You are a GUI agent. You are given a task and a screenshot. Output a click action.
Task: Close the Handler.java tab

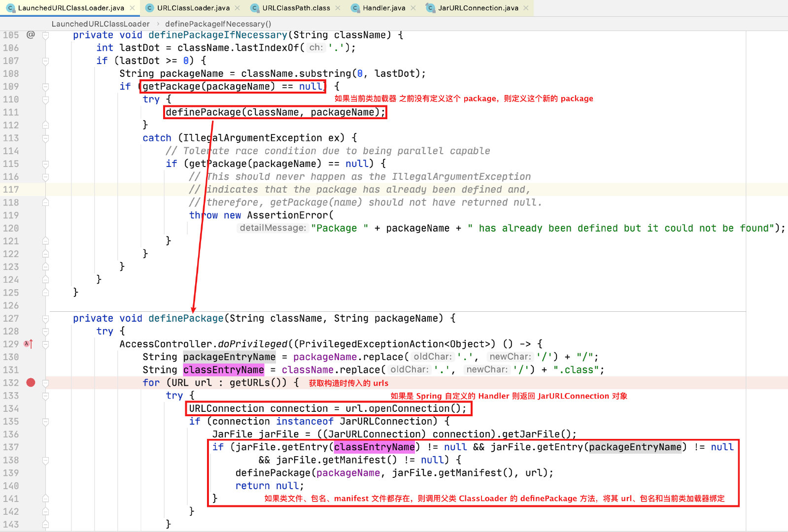pyautogui.click(x=413, y=8)
